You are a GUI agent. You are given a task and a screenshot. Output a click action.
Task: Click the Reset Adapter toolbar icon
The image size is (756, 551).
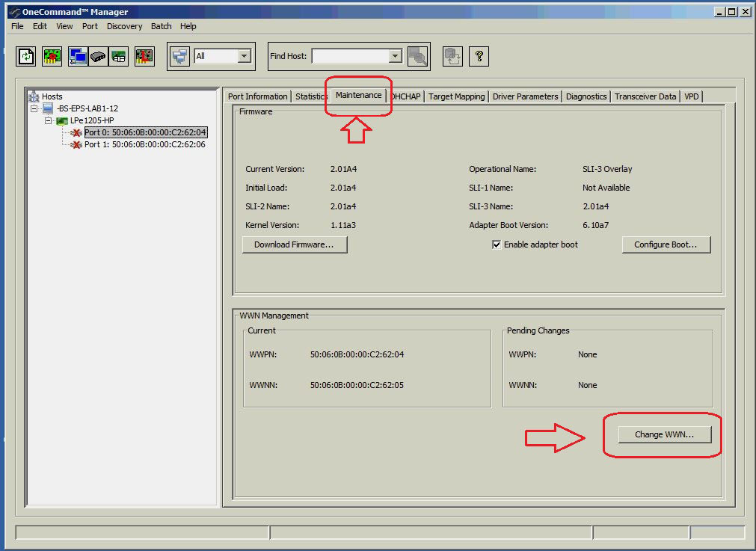coord(52,56)
